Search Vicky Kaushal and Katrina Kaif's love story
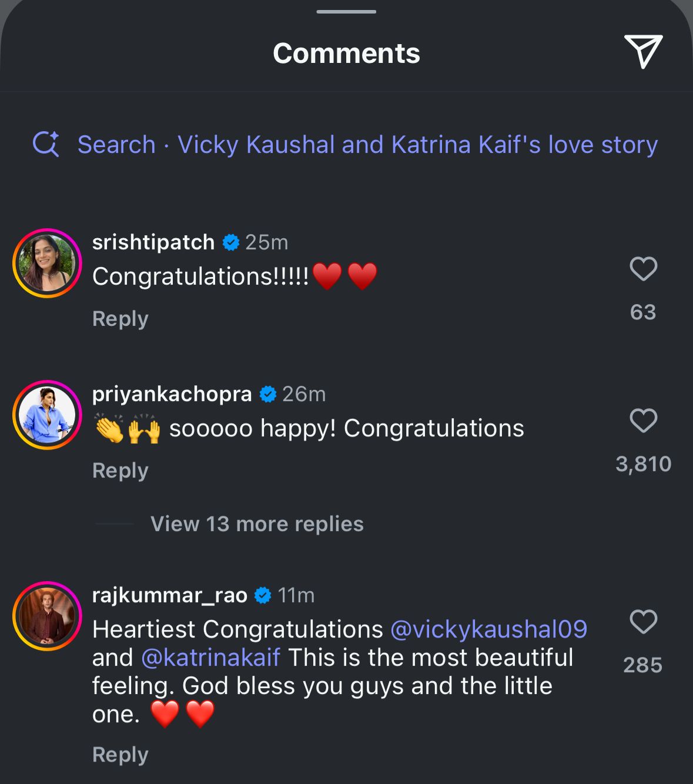 pos(367,145)
